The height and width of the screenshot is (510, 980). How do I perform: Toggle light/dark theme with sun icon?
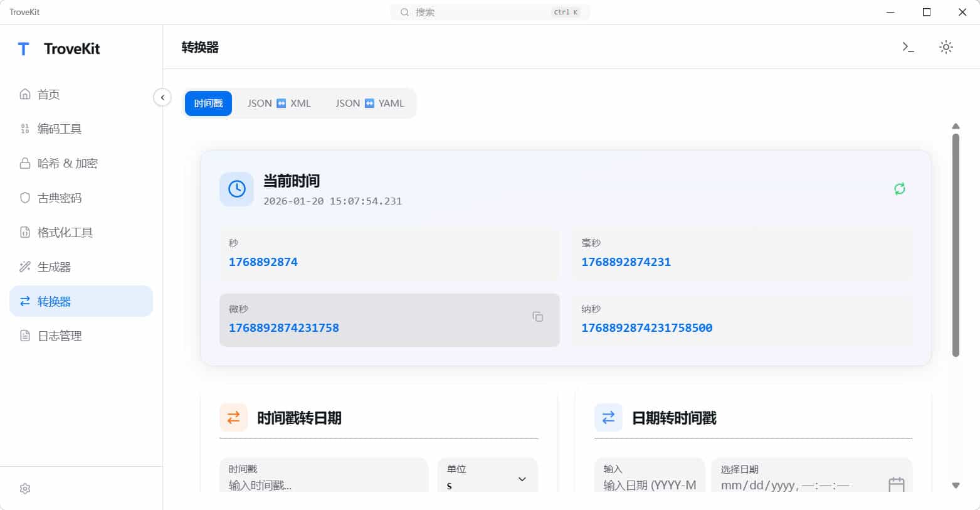946,46
